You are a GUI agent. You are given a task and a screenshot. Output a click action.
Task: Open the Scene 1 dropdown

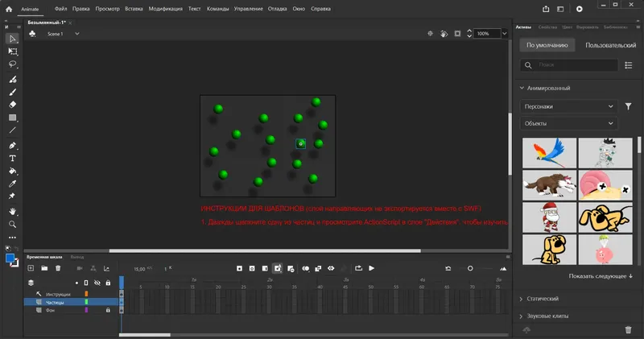pyautogui.click(x=76, y=34)
